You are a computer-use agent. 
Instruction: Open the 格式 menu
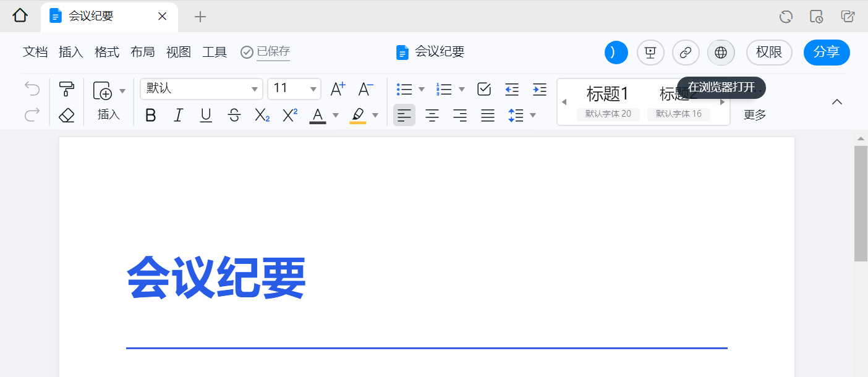point(107,52)
